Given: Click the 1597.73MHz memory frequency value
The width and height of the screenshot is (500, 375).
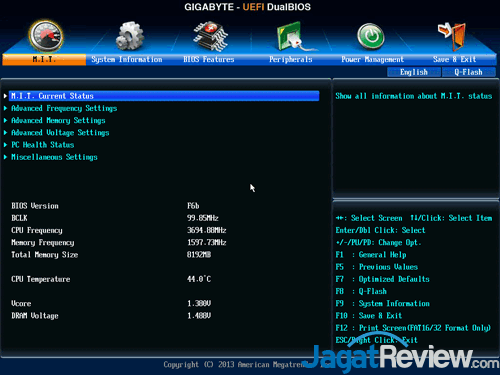Looking at the screenshot, I should coord(206,242).
